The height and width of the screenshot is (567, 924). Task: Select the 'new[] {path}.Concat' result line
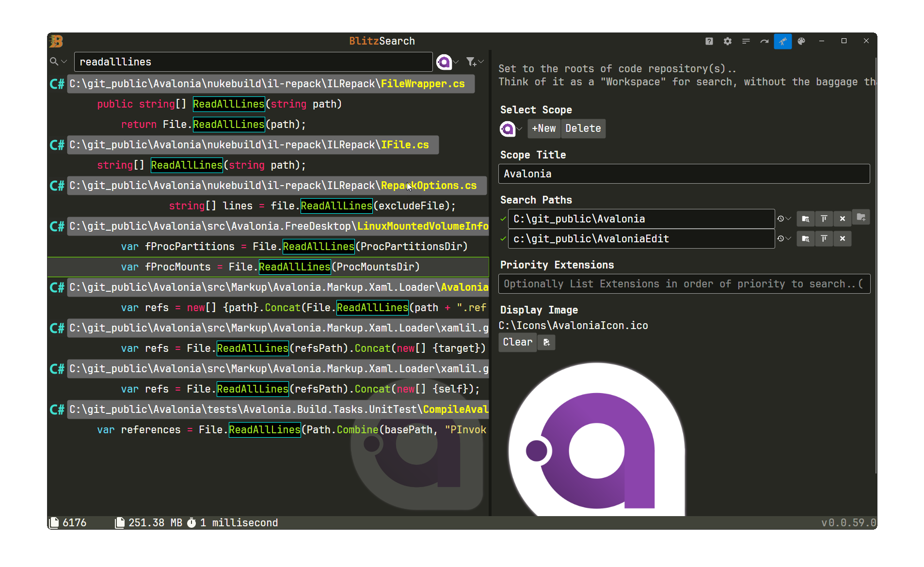(x=268, y=308)
